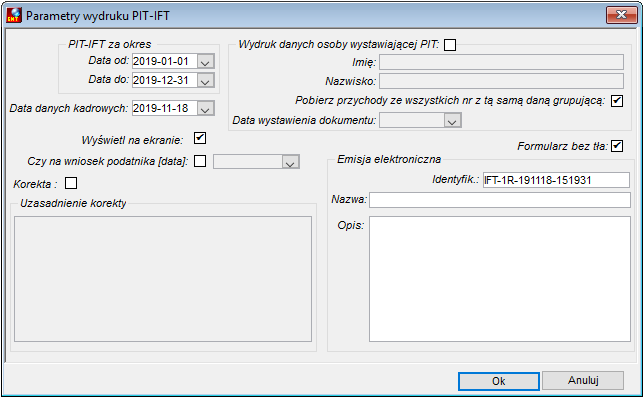Open the Data do date dropdown
This screenshot has width=643, height=397.
tap(205, 80)
